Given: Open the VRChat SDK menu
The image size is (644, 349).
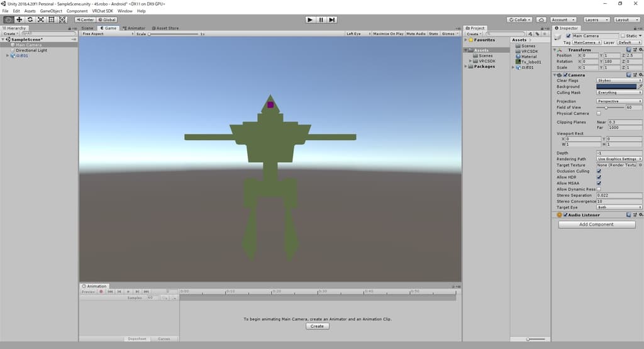Looking at the screenshot, I should pos(103,11).
